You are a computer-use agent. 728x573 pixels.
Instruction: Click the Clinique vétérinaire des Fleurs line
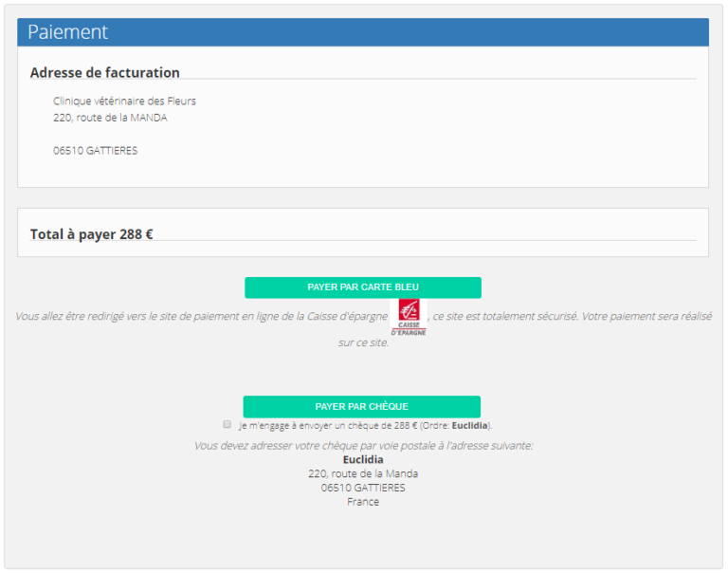click(124, 101)
